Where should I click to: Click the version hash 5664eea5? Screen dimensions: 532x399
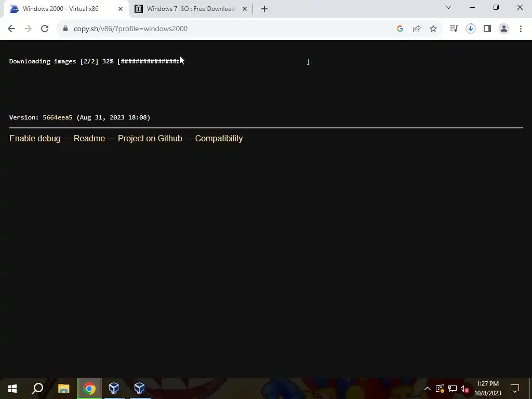point(57,117)
